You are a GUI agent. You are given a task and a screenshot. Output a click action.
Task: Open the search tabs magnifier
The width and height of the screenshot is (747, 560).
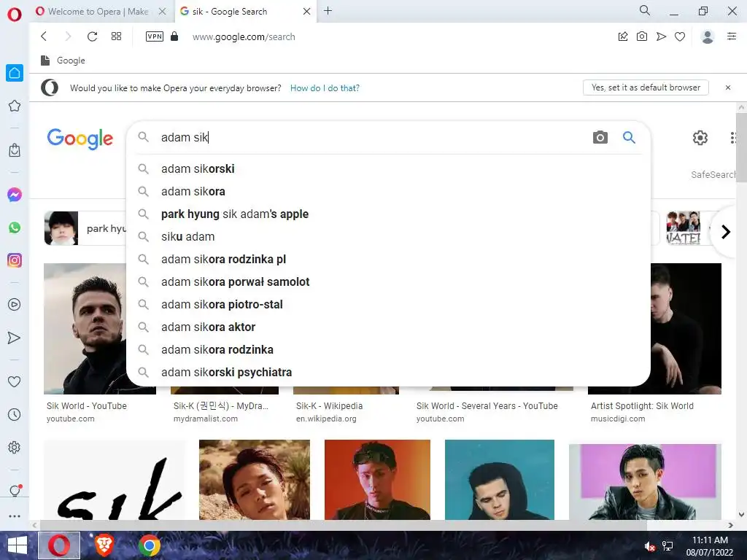click(x=645, y=10)
